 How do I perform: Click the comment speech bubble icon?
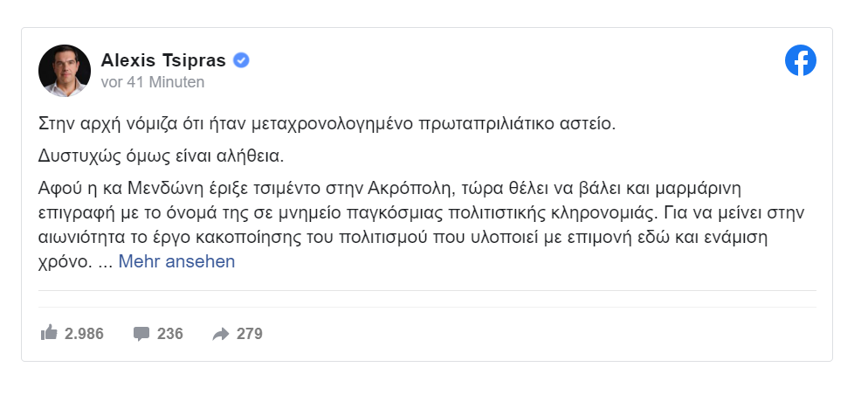pos(141,334)
